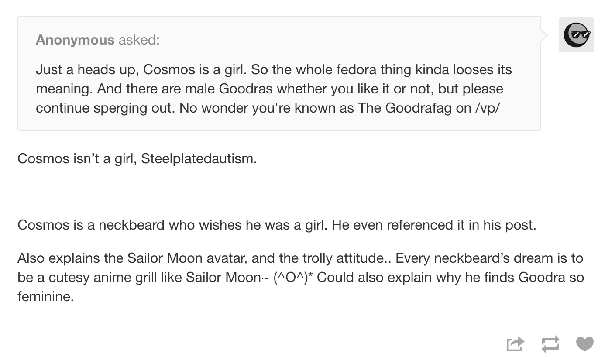The height and width of the screenshot is (364, 605).
Task: Click the ask bubble pointer beside the avatar
Action: coord(544,35)
